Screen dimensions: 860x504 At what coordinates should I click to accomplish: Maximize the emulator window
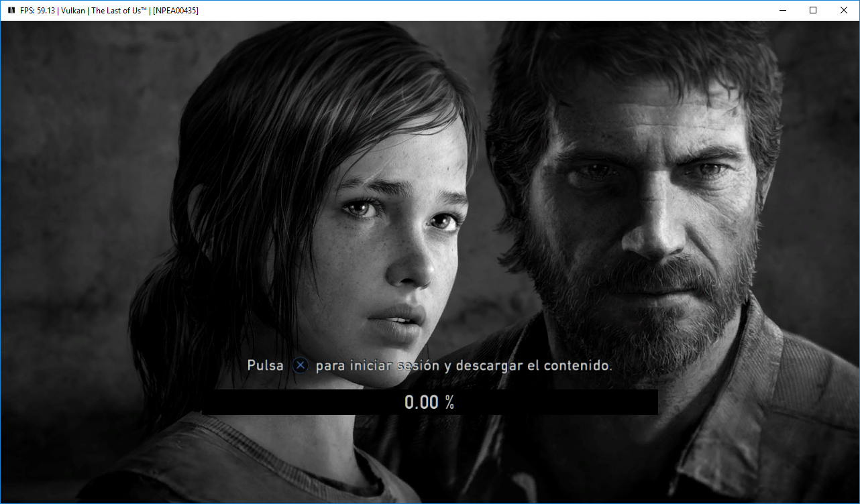click(x=813, y=10)
